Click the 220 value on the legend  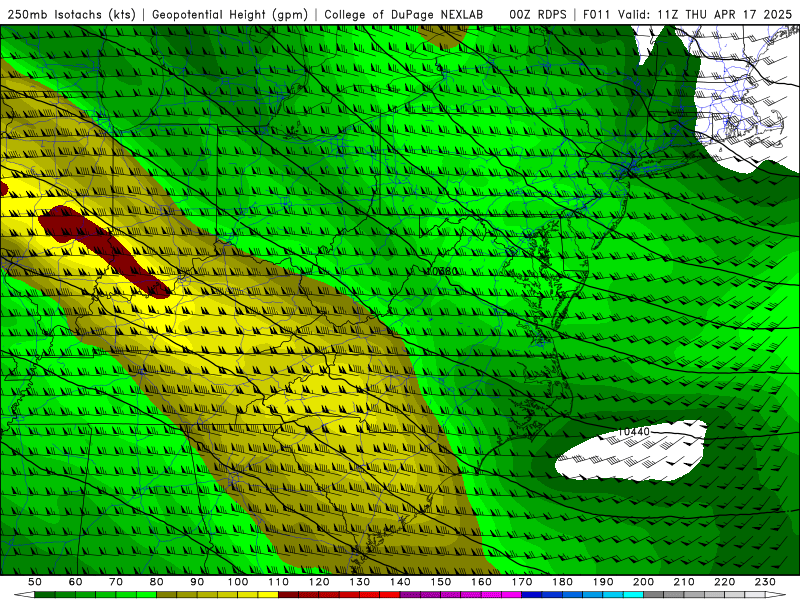click(x=725, y=582)
